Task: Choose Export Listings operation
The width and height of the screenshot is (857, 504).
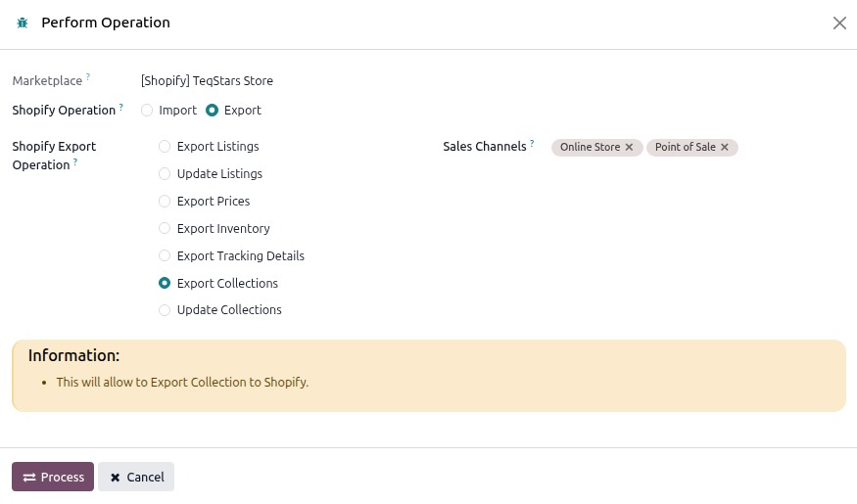Action: [x=165, y=147]
